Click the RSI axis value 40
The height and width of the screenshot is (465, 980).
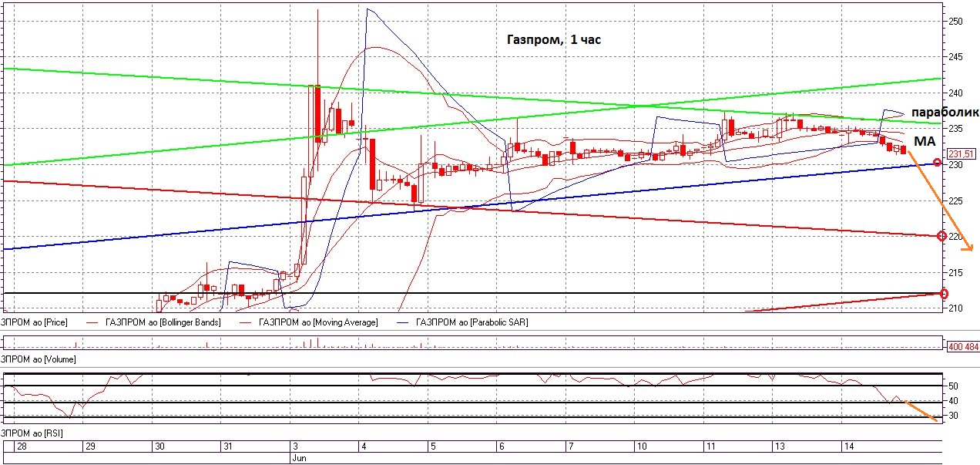(x=953, y=400)
